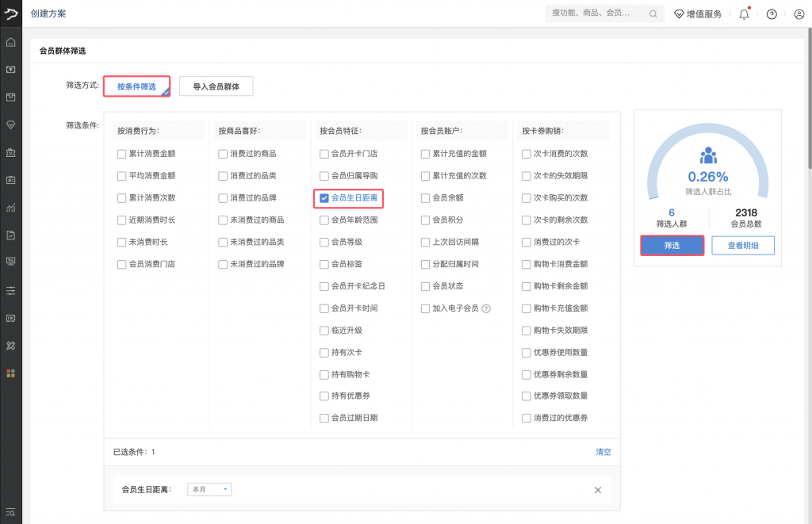The image size is (812, 524).
Task: Click the blue 筛选 button
Action: [x=672, y=246]
